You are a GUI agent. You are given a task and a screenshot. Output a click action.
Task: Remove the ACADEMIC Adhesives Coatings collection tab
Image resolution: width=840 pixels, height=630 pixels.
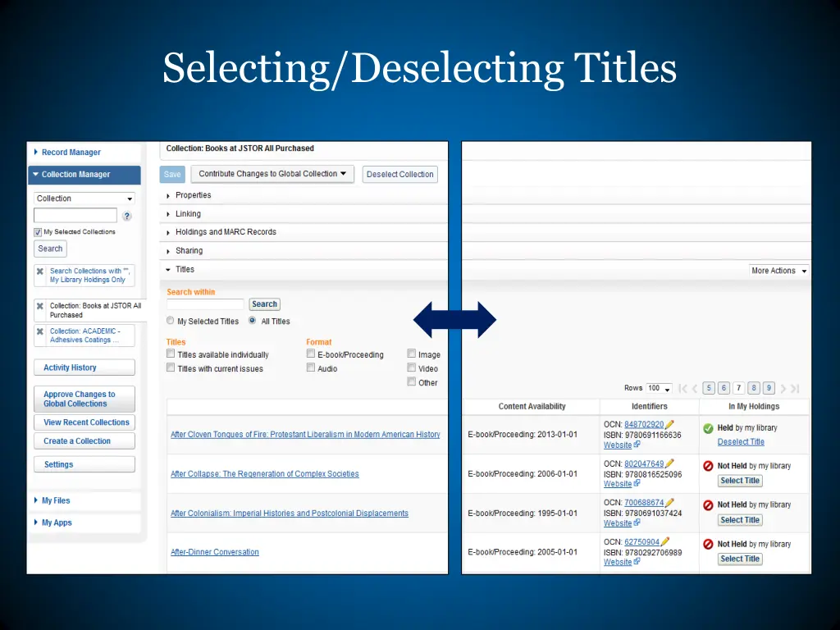39,332
